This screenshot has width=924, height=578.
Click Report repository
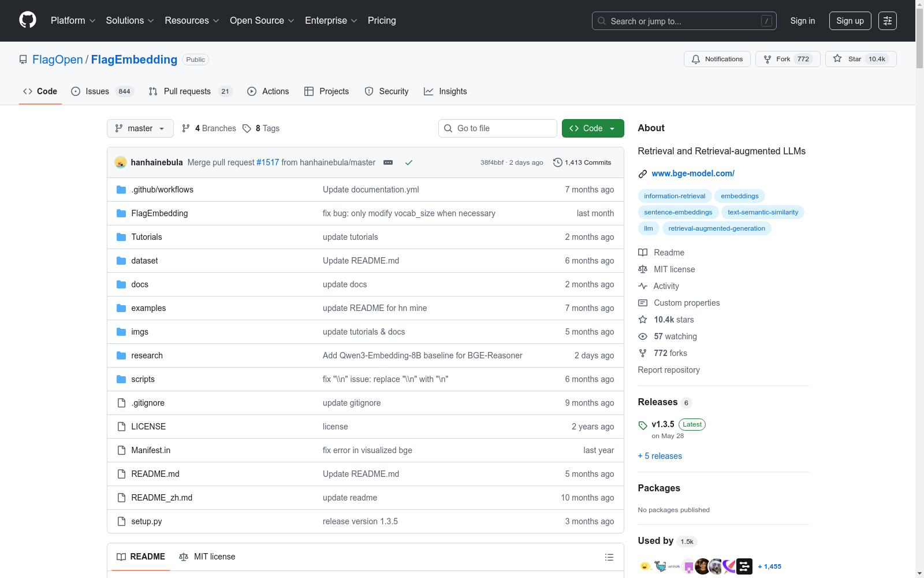(x=669, y=370)
